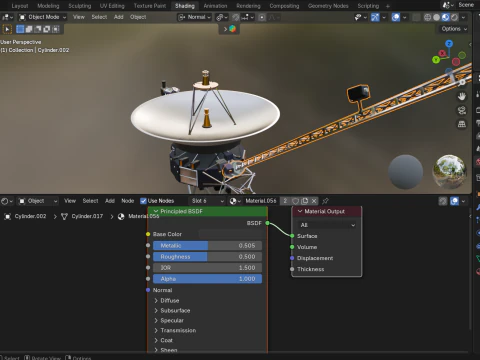Switch to material preview shading
Viewport: 480px width, 360px height.
pyautogui.click(x=445, y=17)
